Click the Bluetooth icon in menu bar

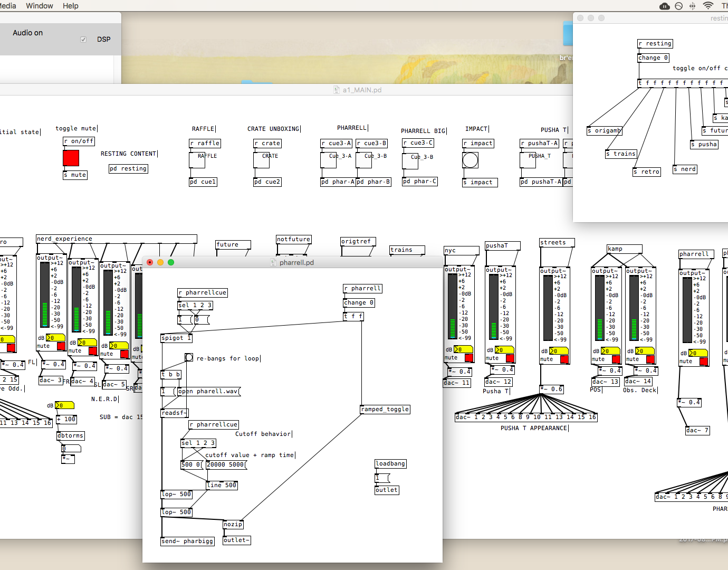[693, 6]
